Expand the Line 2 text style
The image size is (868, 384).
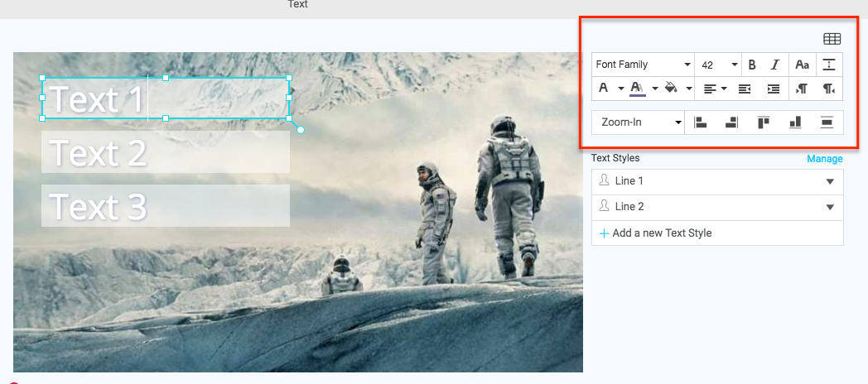click(x=830, y=207)
